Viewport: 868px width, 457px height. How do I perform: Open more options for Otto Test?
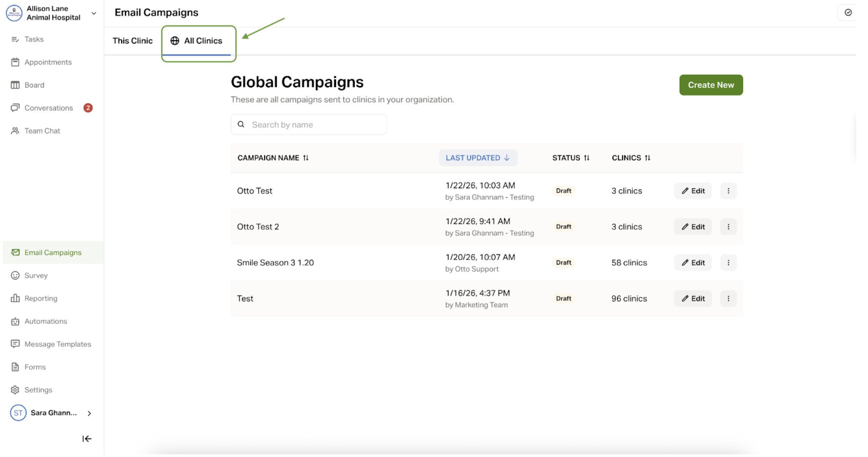coord(728,191)
